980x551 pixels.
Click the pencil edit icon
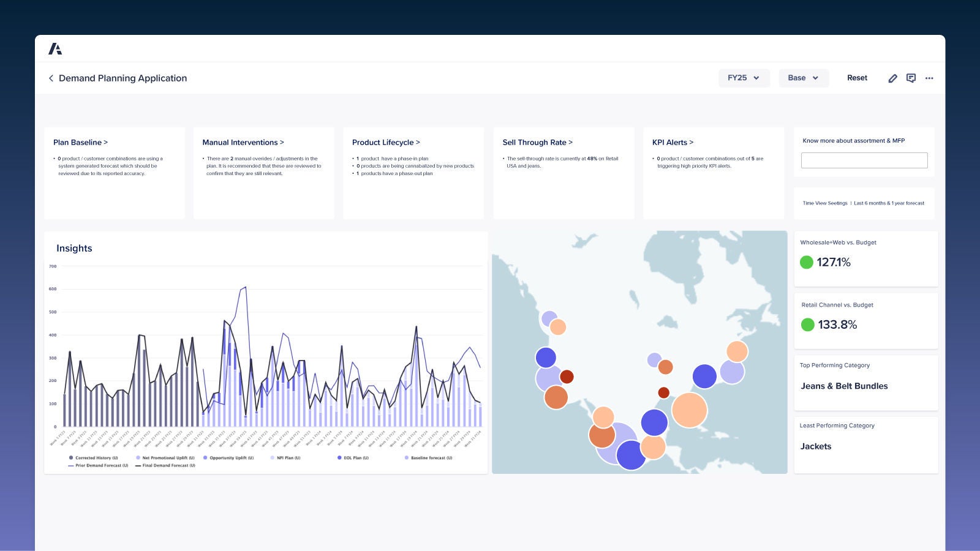pos(892,78)
